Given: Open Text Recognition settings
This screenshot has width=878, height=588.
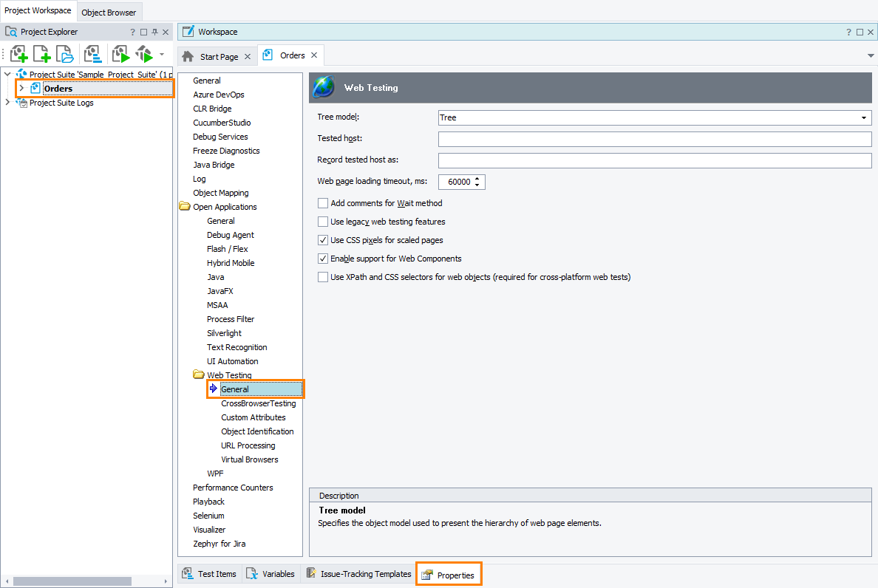Looking at the screenshot, I should point(236,347).
